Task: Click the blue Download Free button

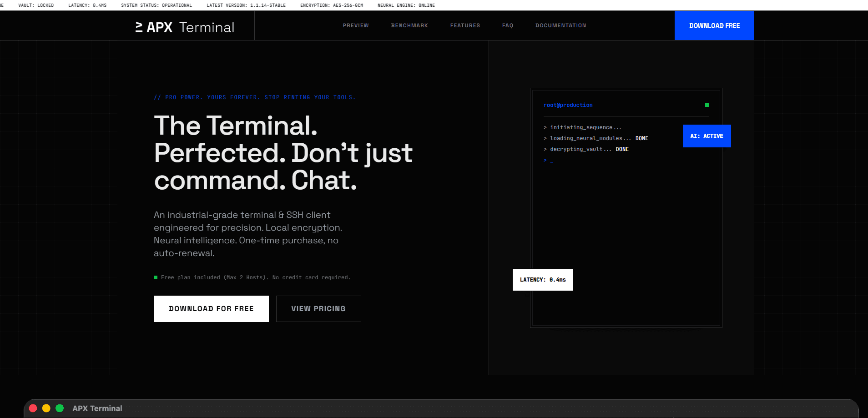Action: click(x=714, y=25)
